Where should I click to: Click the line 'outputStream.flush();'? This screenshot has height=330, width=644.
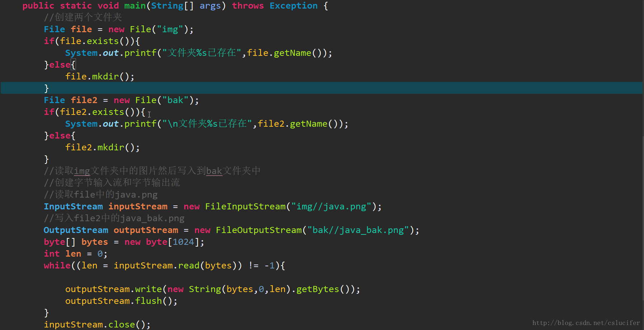click(121, 301)
